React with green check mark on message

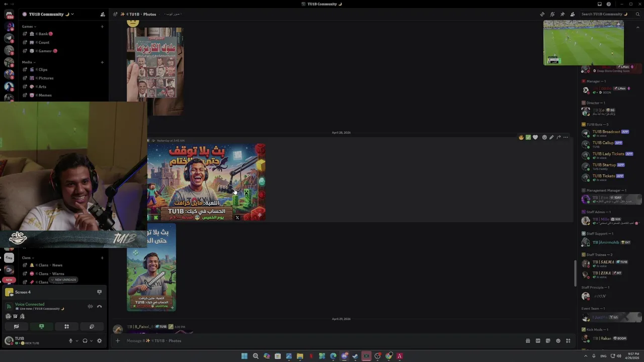pyautogui.click(x=528, y=137)
